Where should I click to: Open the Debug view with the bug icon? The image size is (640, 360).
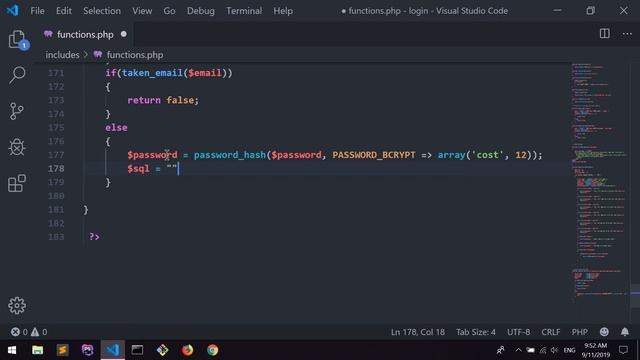click(x=17, y=147)
